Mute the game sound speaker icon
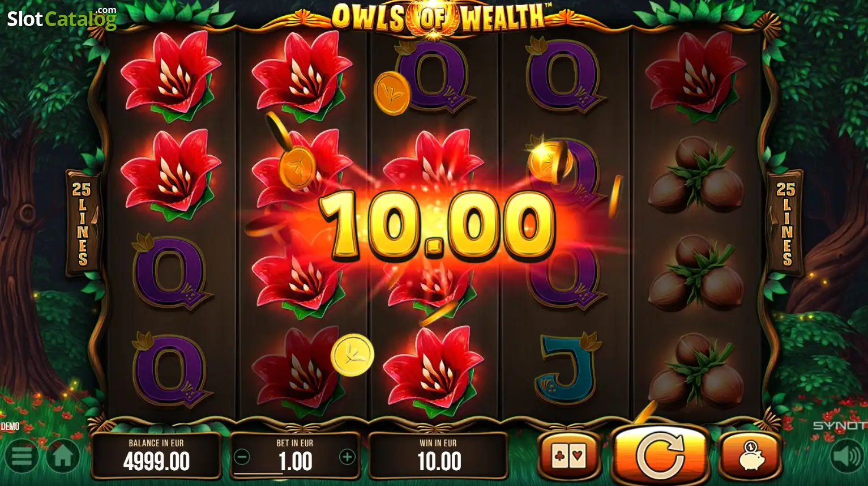The width and height of the screenshot is (868, 486). pyautogui.click(x=847, y=456)
